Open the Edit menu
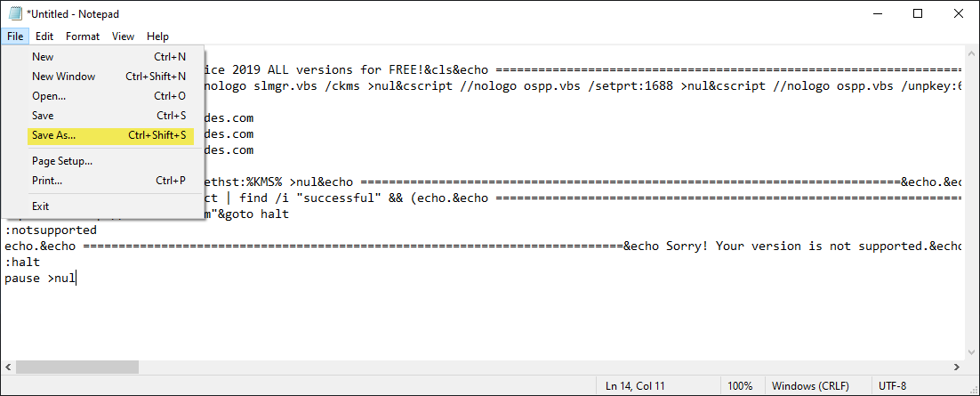980x396 pixels. pyautogui.click(x=44, y=36)
